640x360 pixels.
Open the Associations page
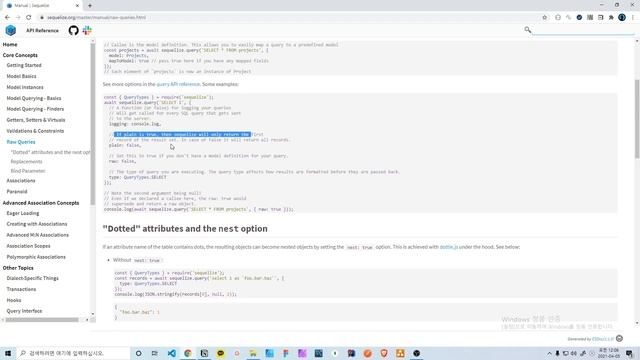point(21,180)
